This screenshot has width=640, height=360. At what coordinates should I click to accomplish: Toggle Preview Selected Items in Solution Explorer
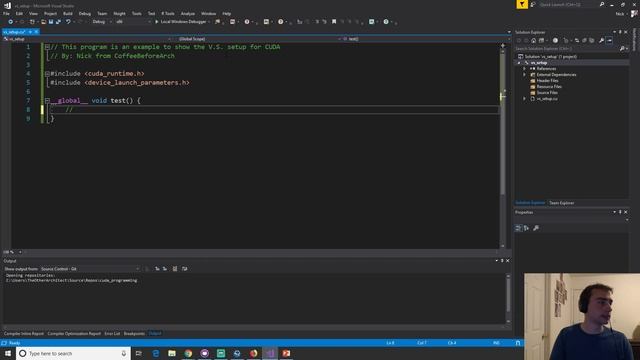click(x=609, y=40)
